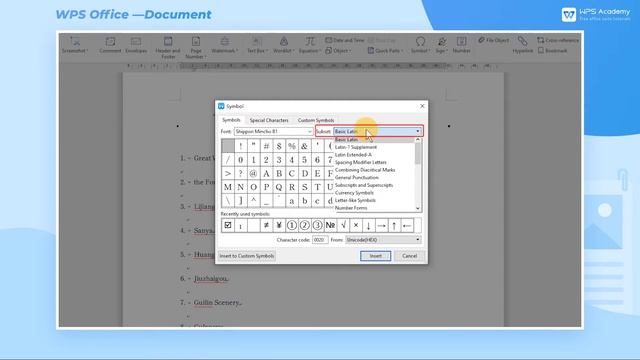This screenshot has width=640, height=360.
Task: Select the circled 1 recent symbol
Action: tap(291, 225)
